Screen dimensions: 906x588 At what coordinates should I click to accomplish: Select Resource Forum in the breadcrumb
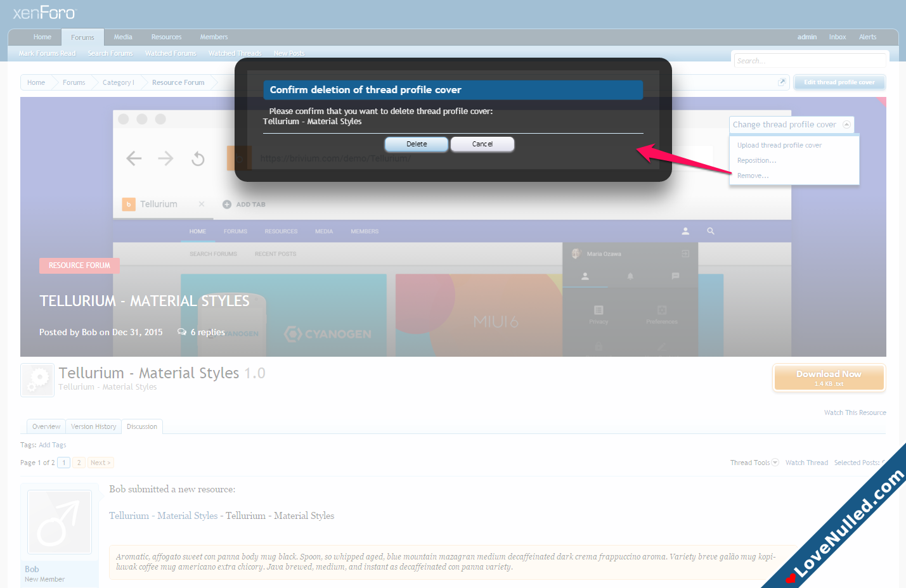click(x=178, y=82)
